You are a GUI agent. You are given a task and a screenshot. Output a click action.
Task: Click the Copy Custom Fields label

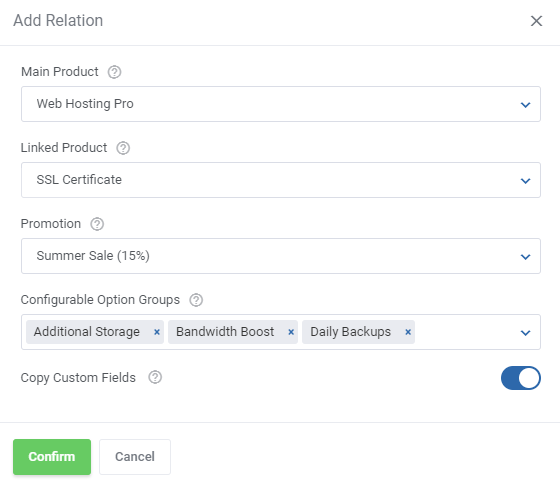(x=78, y=378)
